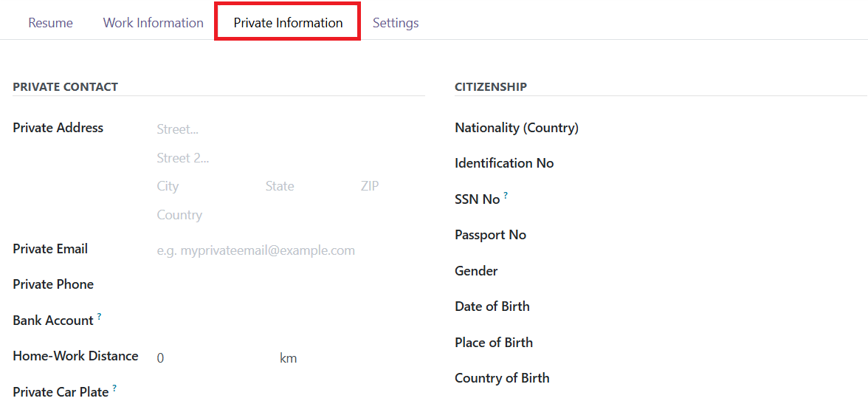Click the Bank Account help question mark
The width and height of the screenshot is (868, 418).
pyautogui.click(x=99, y=316)
